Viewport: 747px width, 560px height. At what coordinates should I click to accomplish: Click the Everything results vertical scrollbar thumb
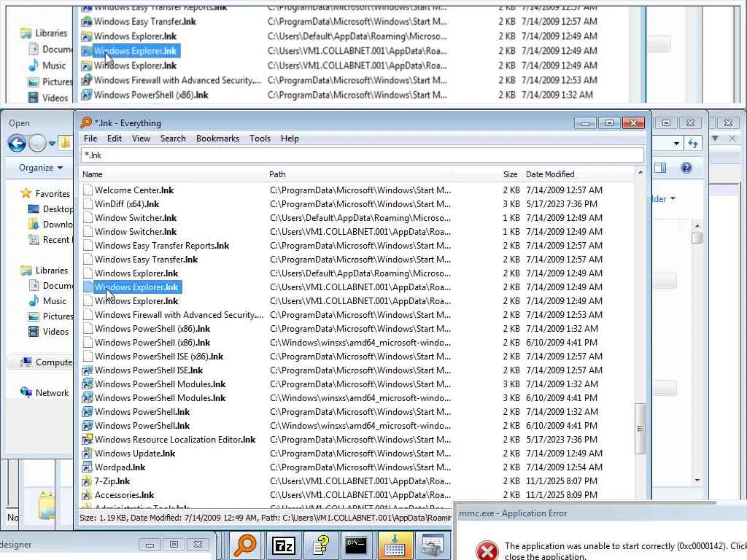coord(640,429)
